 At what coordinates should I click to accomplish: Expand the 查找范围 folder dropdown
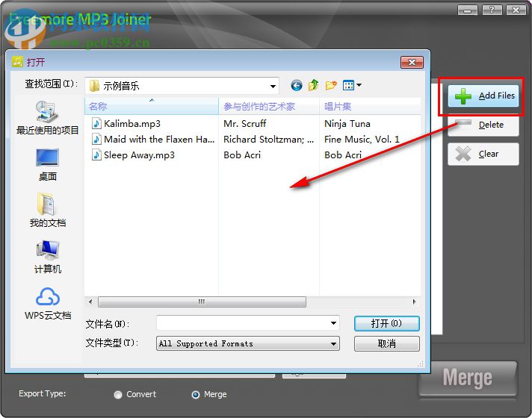tap(273, 86)
